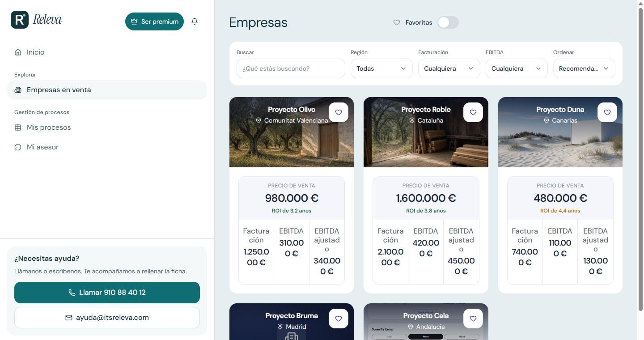Click the Empresas page heading
644x340 pixels.
tap(258, 22)
